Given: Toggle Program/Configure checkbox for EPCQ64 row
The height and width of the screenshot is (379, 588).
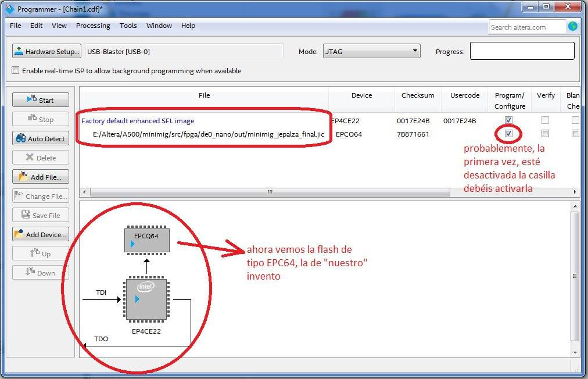Looking at the screenshot, I should [x=509, y=134].
